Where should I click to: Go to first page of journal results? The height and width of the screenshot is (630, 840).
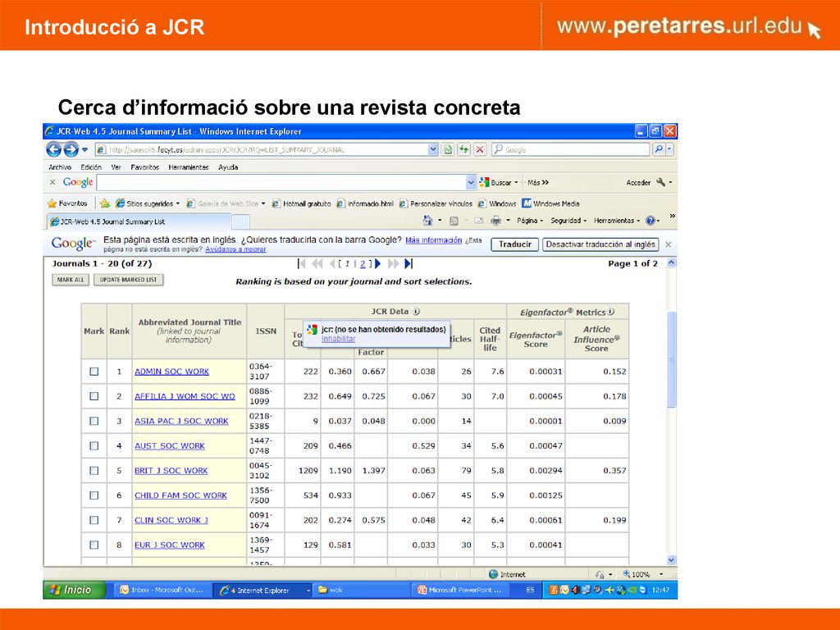click(301, 263)
